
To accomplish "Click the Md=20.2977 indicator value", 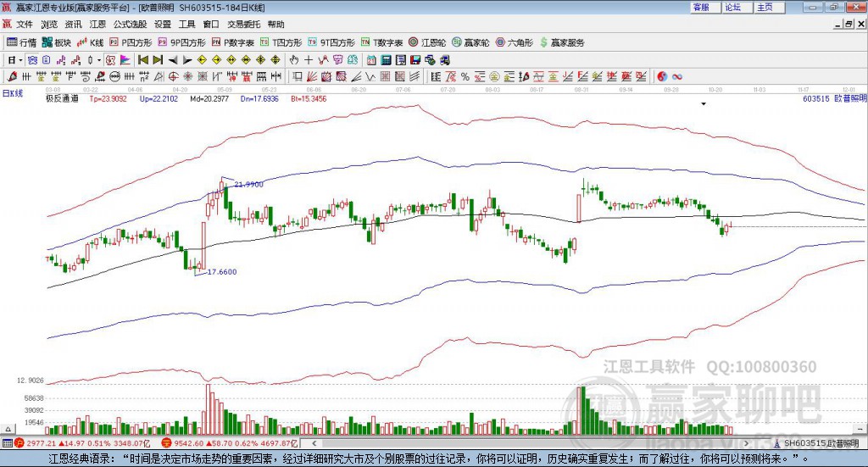I will 209,98.
